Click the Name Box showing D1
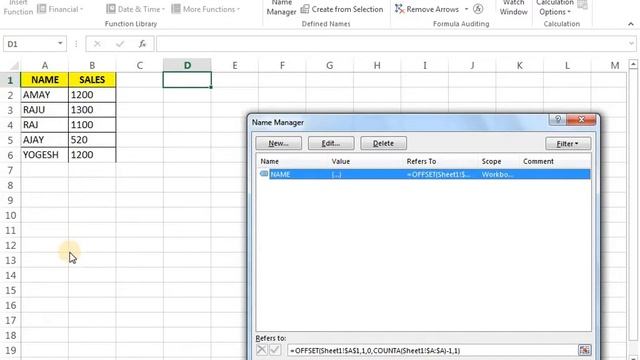This screenshot has width=640, height=360. point(30,44)
